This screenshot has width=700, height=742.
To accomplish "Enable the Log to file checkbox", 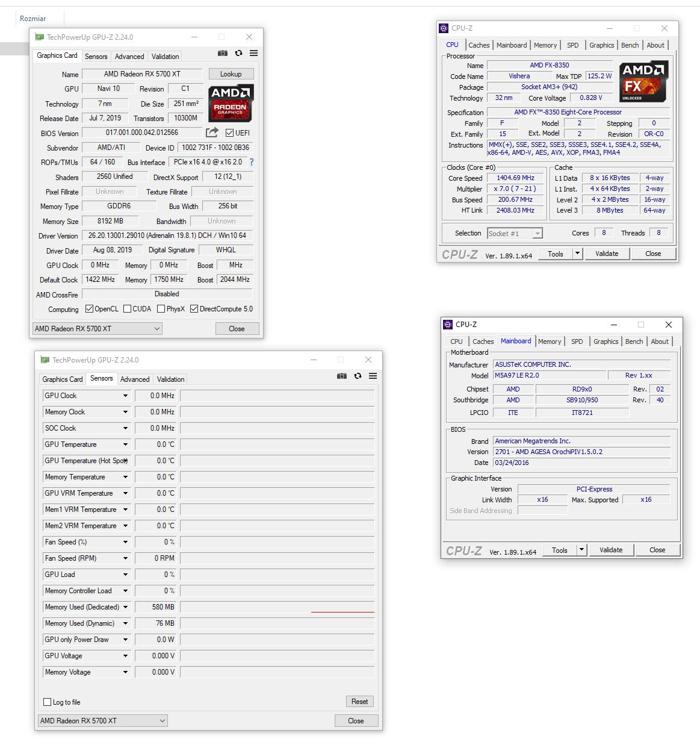I will pyautogui.click(x=48, y=702).
